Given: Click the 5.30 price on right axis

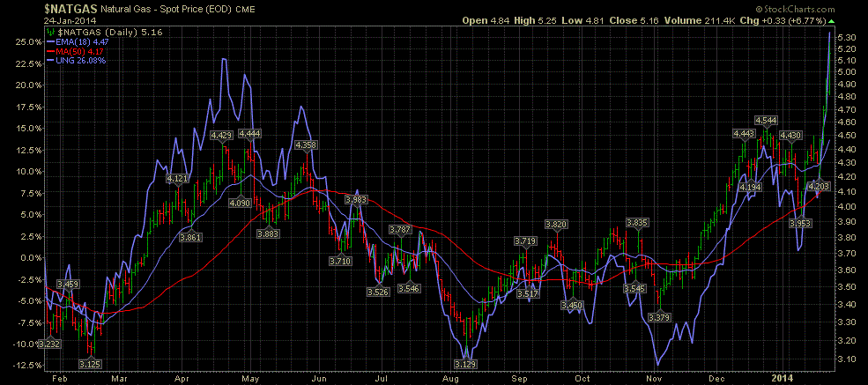Looking at the screenshot, I should pyautogui.click(x=847, y=37).
